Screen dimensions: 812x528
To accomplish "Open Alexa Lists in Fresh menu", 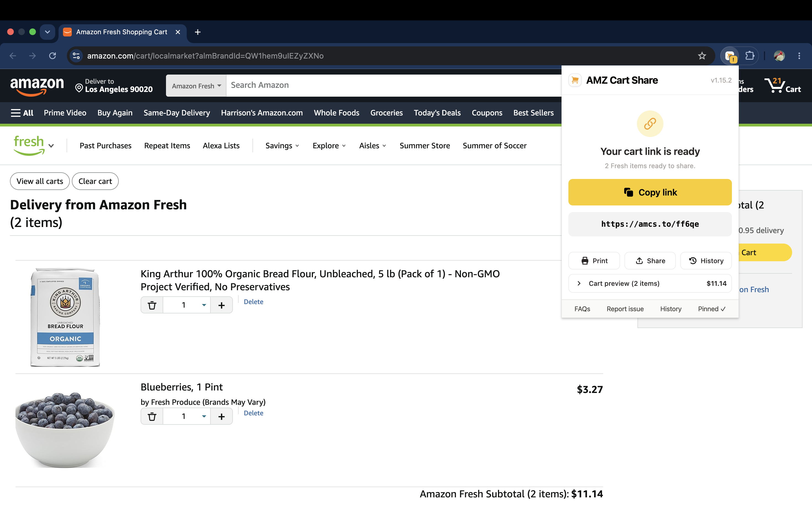I will click(221, 146).
